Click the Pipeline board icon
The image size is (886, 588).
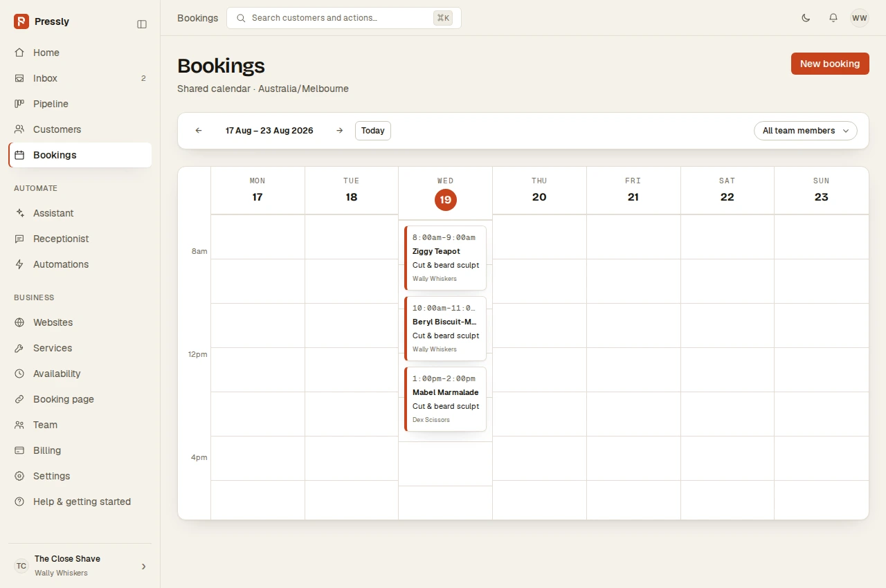(19, 104)
